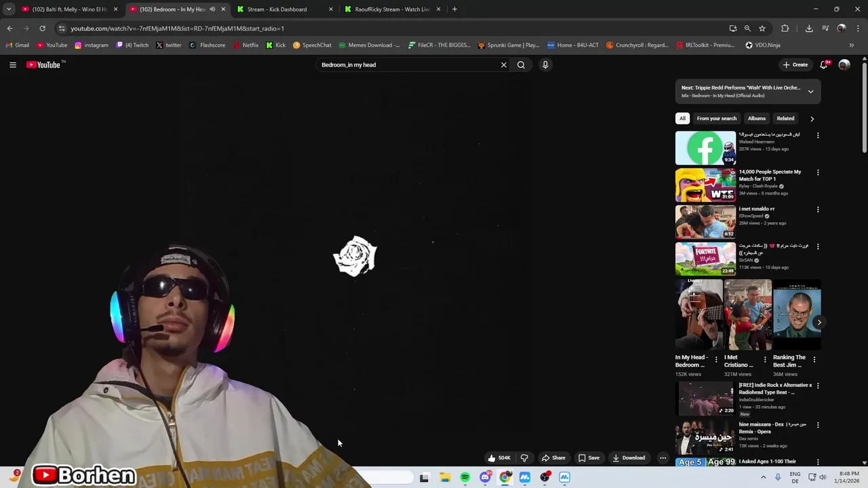Click the page vertical scrollbar

click(864, 108)
